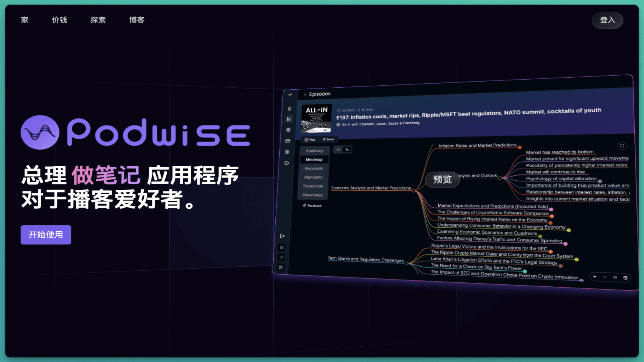Viewport: 644px width, 362px height.
Task: Click the 登入 login button
Action: pyautogui.click(x=607, y=20)
